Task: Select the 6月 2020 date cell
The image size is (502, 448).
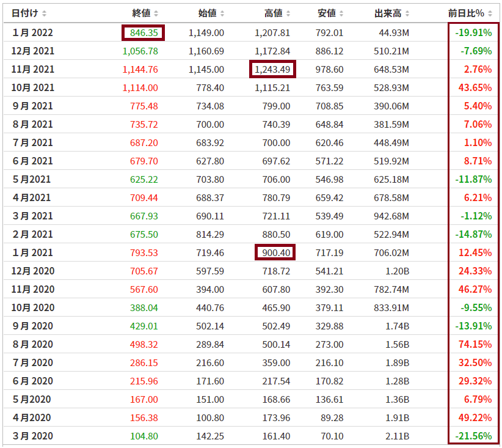Action: click(x=32, y=381)
